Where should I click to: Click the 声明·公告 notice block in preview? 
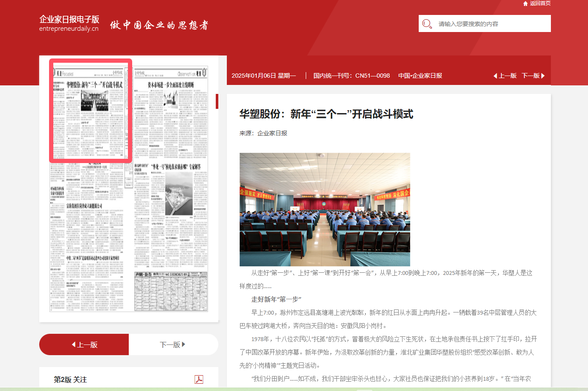[171, 292]
